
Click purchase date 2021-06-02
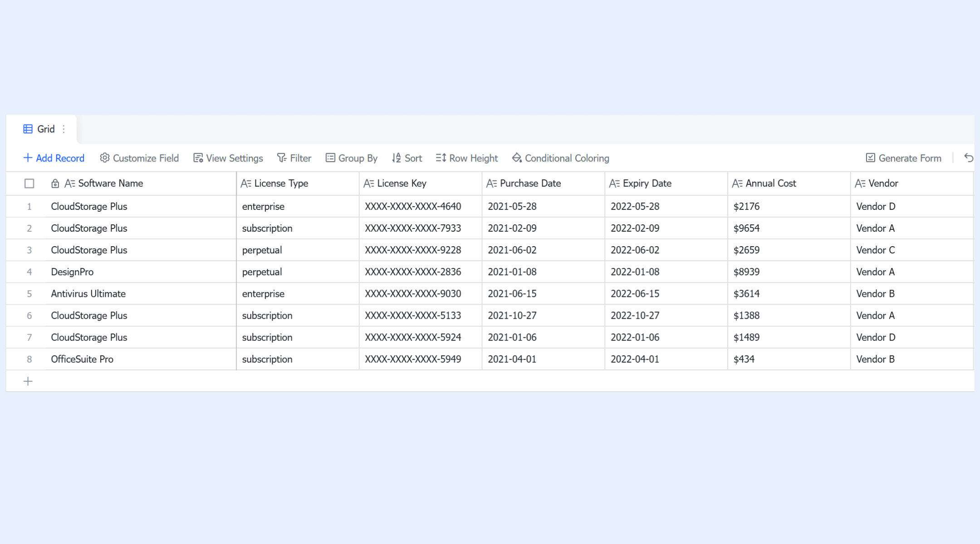pos(544,250)
